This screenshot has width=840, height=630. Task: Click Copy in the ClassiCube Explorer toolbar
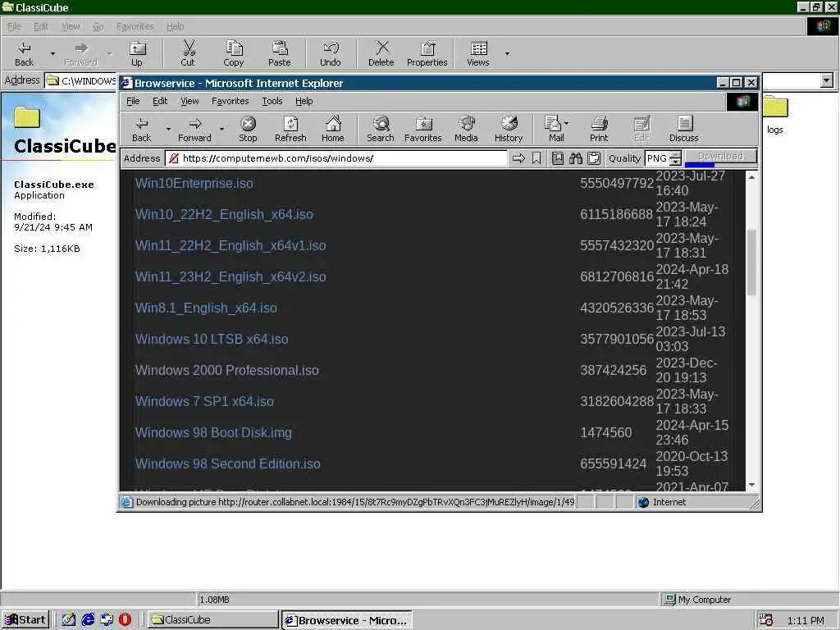tap(234, 53)
